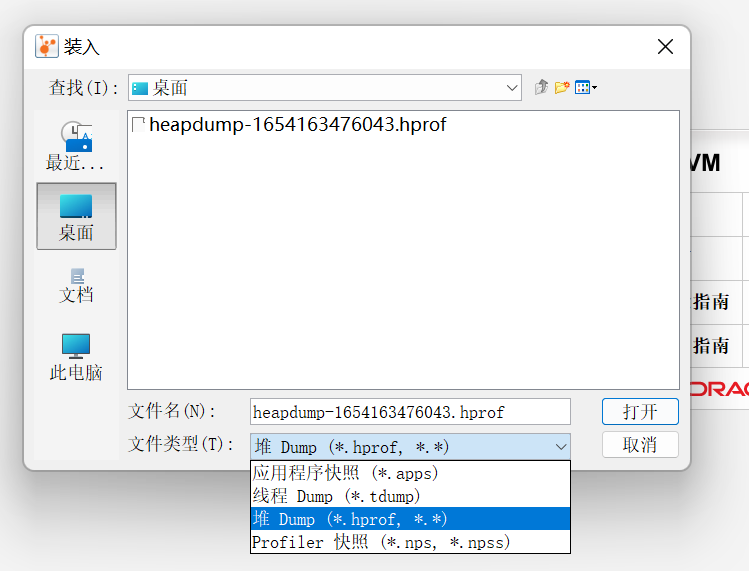The image size is (749, 571).
Task: Click the VisualVM icon in title bar
Action: click(x=47, y=46)
